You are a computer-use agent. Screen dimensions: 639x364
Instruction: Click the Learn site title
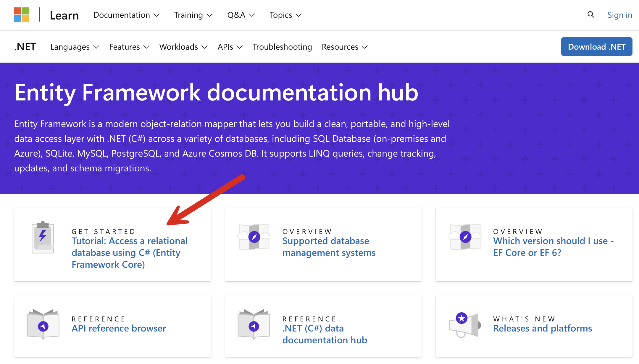tap(64, 16)
